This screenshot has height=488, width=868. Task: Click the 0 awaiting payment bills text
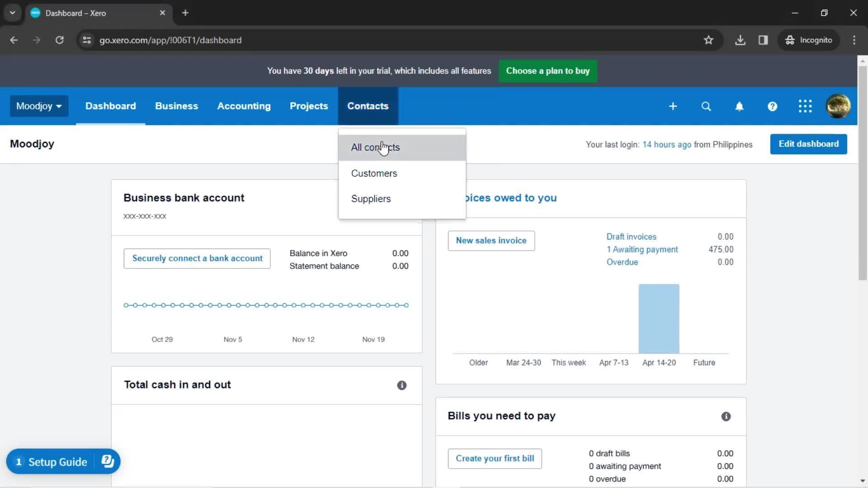click(x=625, y=466)
